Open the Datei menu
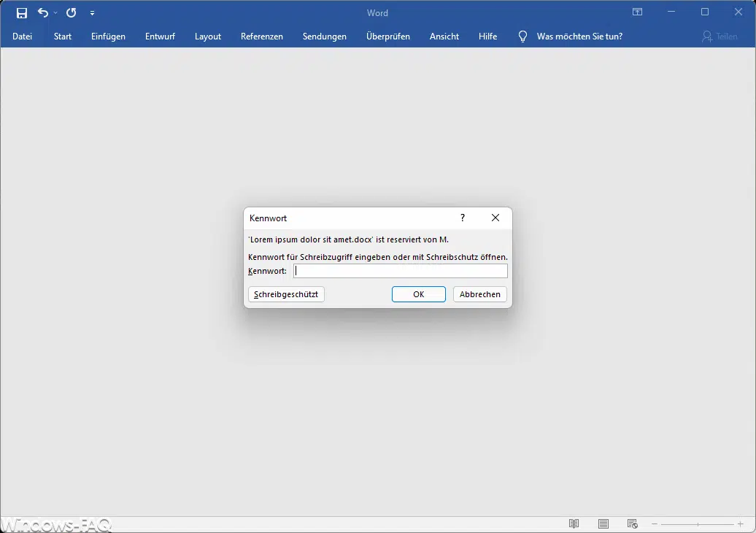The height and width of the screenshot is (533, 756). pyautogui.click(x=23, y=37)
